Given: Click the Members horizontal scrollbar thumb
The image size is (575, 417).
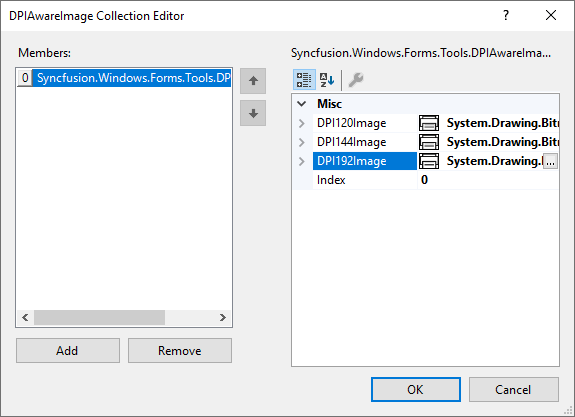Looking at the screenshot, I should click(x=99, y=318).
